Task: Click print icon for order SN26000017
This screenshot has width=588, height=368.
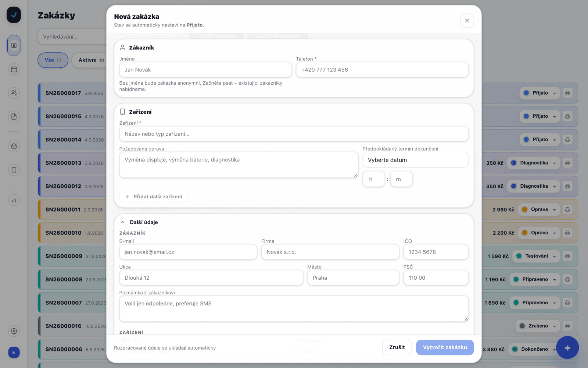Action: pyautogui.click(x=567, y=93)
